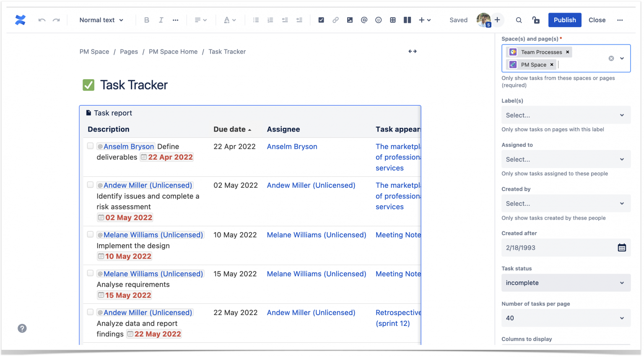Open the more formatting options menu
The image size is (644, 357).
[x=175, y=20]
